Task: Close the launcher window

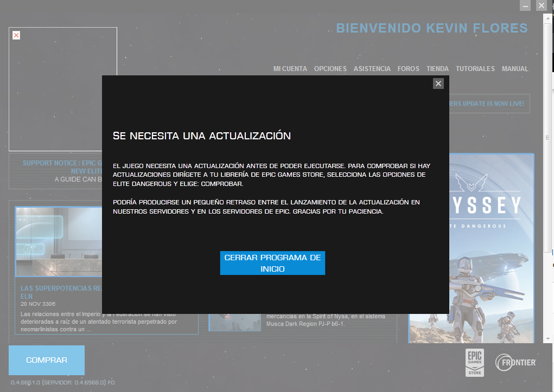Action: (542, 5)
